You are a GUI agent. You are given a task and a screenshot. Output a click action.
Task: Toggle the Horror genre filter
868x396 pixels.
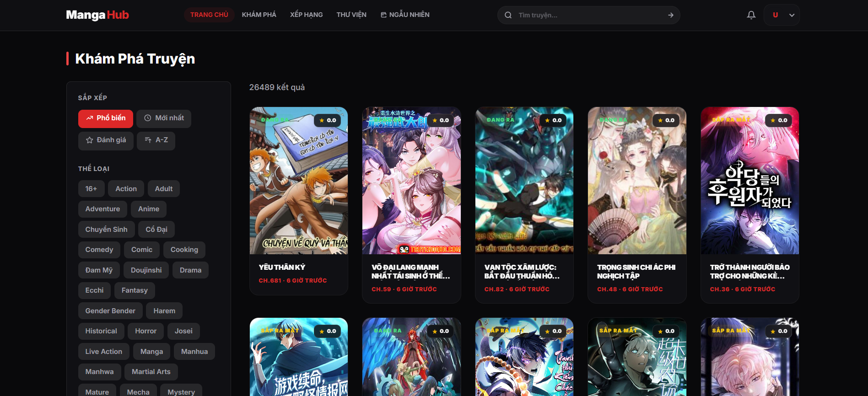[146, 331]
